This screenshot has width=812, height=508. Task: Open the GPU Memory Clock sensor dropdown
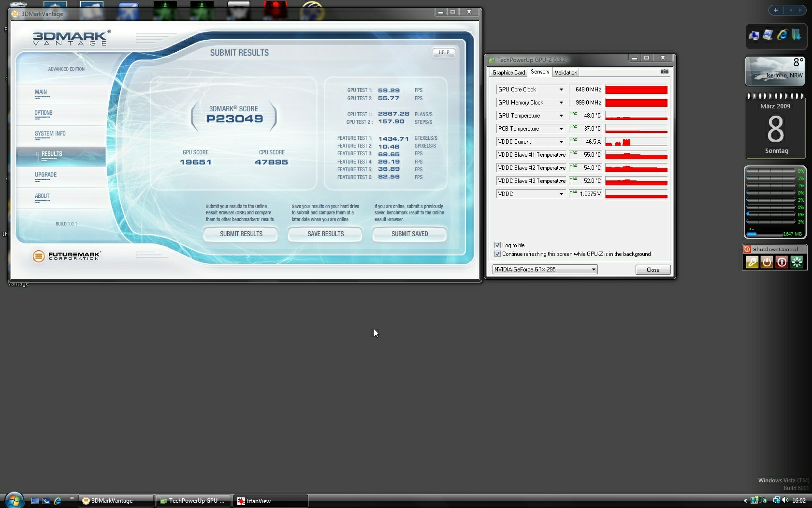(x=561, y=103)
